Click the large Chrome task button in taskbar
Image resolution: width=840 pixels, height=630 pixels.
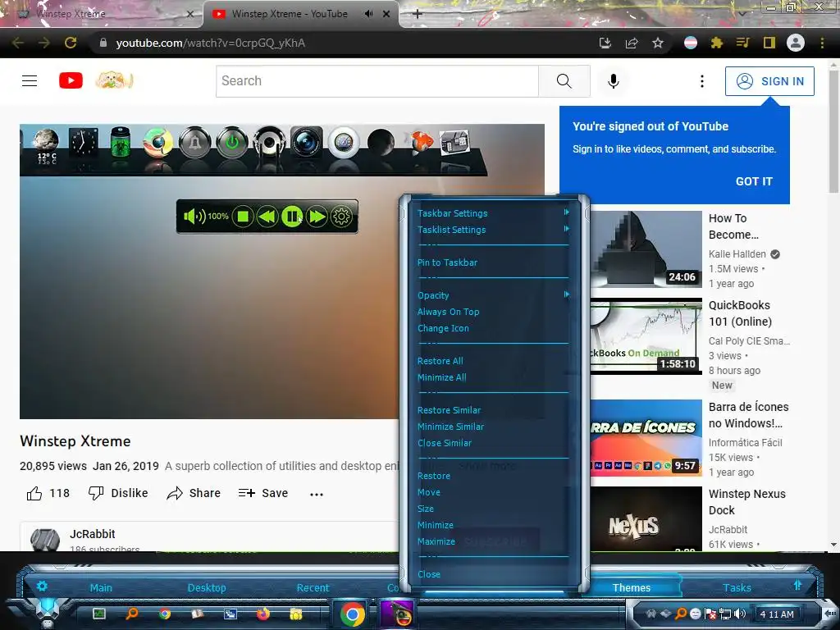353,614
